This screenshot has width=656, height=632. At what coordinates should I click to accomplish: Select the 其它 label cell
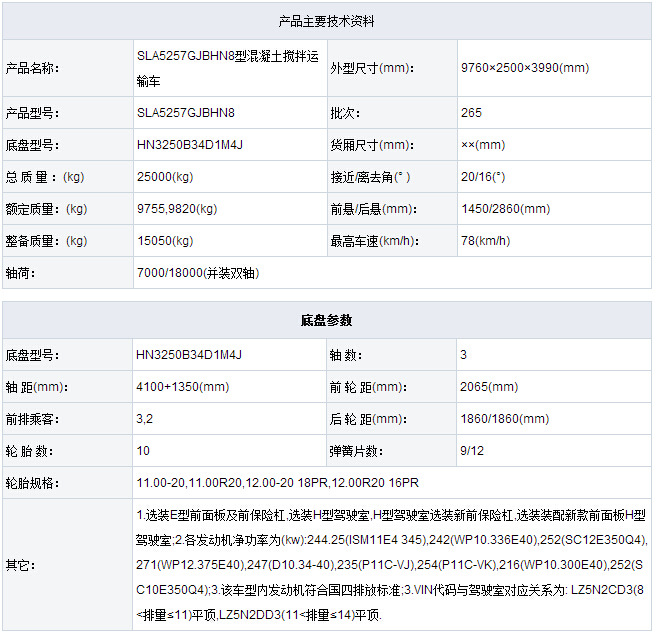(20, 565)
